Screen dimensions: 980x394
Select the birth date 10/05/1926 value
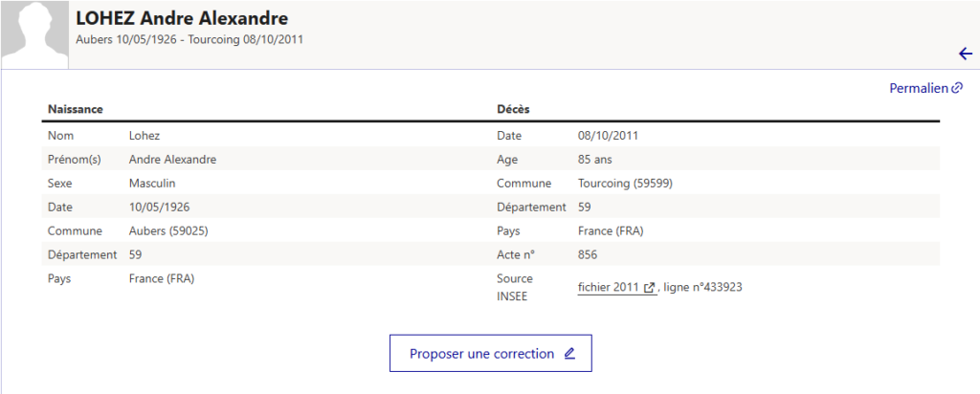159,207
